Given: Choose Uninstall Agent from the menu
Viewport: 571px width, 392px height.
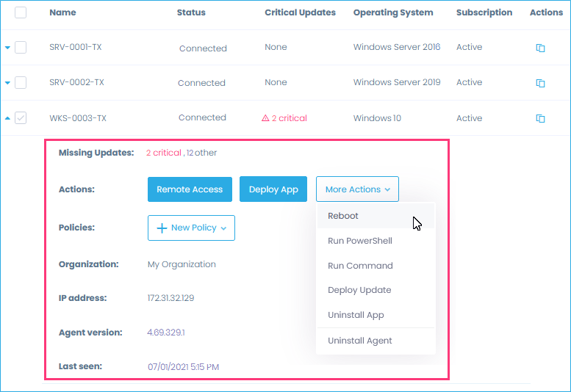Looking at the screenshot, I should [359, 341].
